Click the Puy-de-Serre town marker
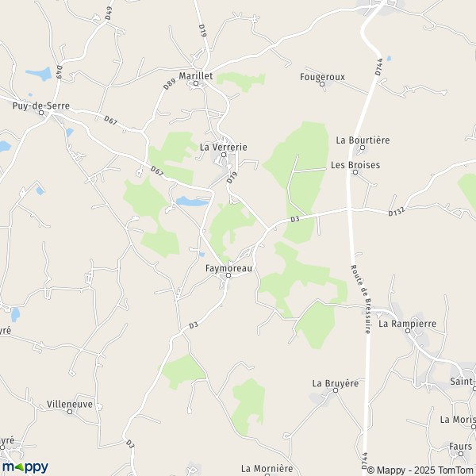Screen dimensions: 476x476 pos(41,113)
